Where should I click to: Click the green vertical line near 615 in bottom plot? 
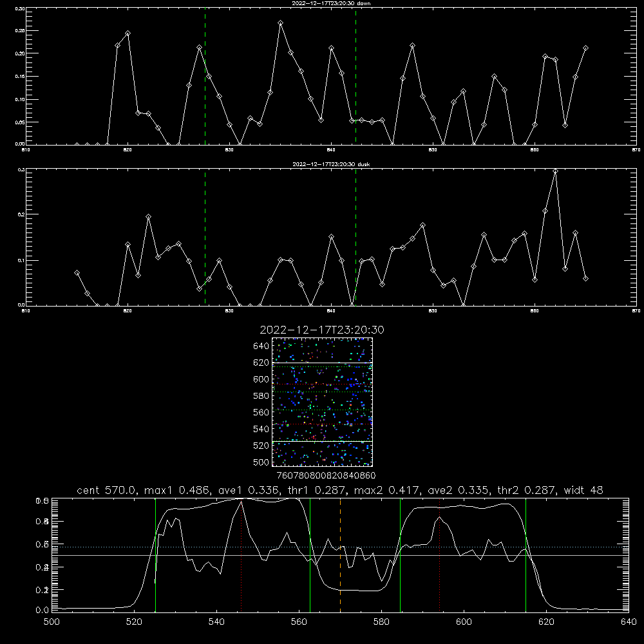coord(526,555)
